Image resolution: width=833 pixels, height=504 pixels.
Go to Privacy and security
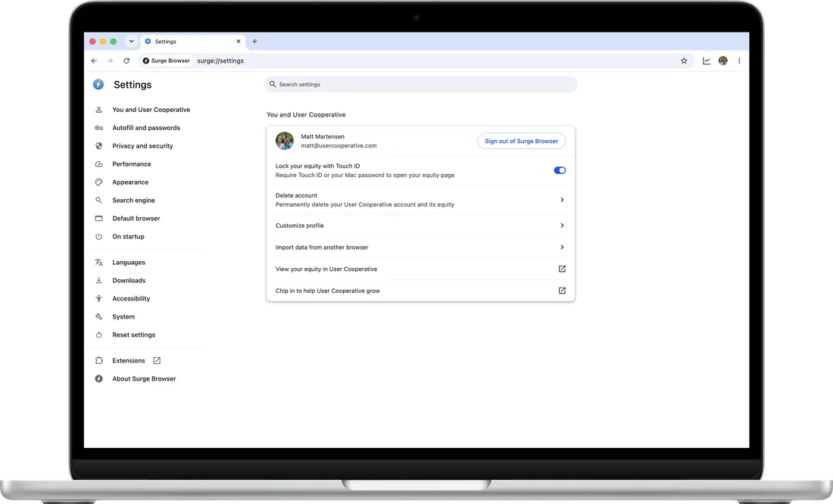pos(142,145)
